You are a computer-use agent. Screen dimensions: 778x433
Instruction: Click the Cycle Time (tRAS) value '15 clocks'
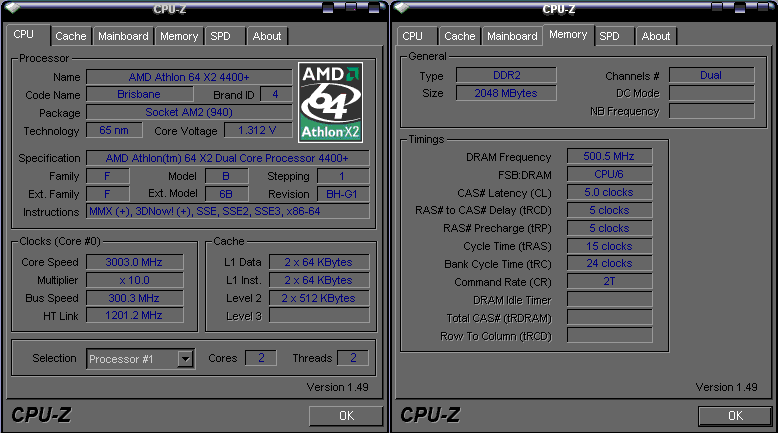click(x=609, y=246)
